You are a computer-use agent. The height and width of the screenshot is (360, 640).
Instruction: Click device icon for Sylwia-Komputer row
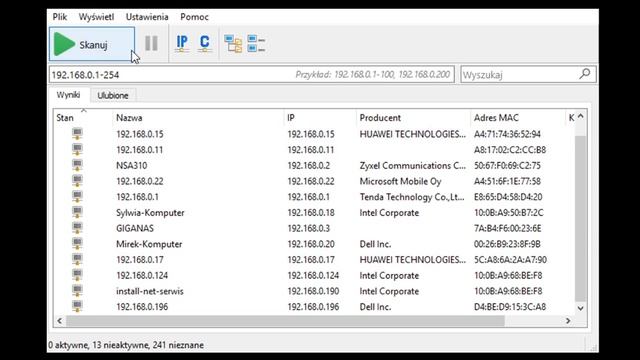click(77, 212)
